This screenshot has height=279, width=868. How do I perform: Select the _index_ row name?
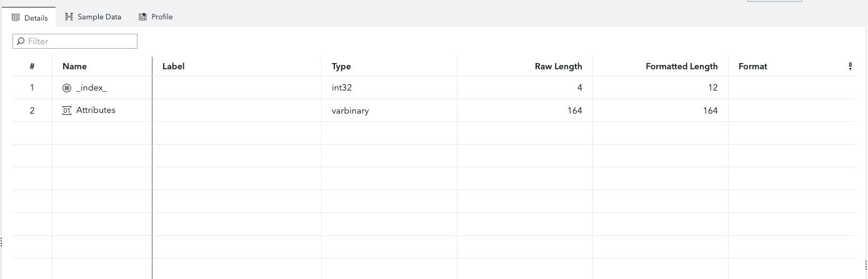[x=91, y=88]
